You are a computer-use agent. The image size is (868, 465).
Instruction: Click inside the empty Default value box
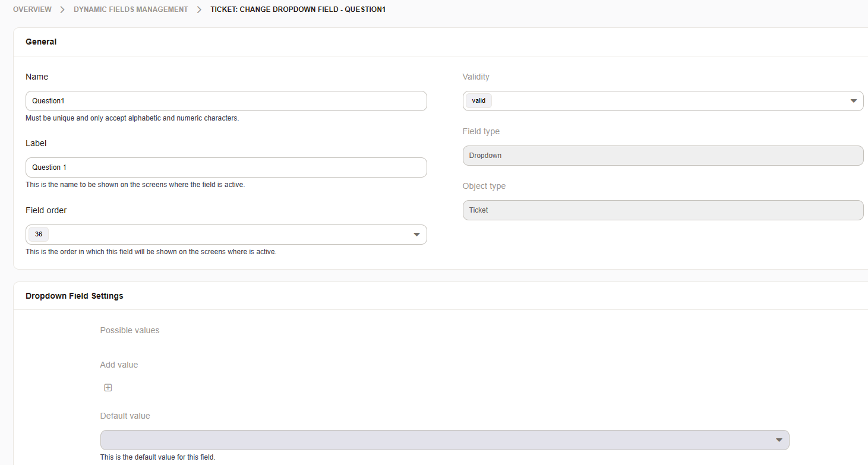(x=434, y=440)
